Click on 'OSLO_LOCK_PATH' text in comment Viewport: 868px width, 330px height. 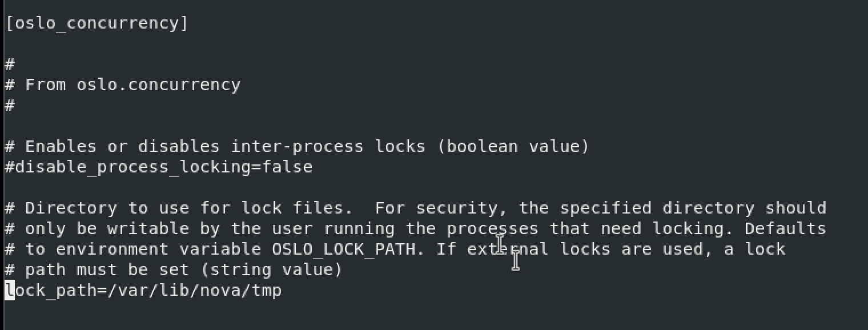pos(344,249)
